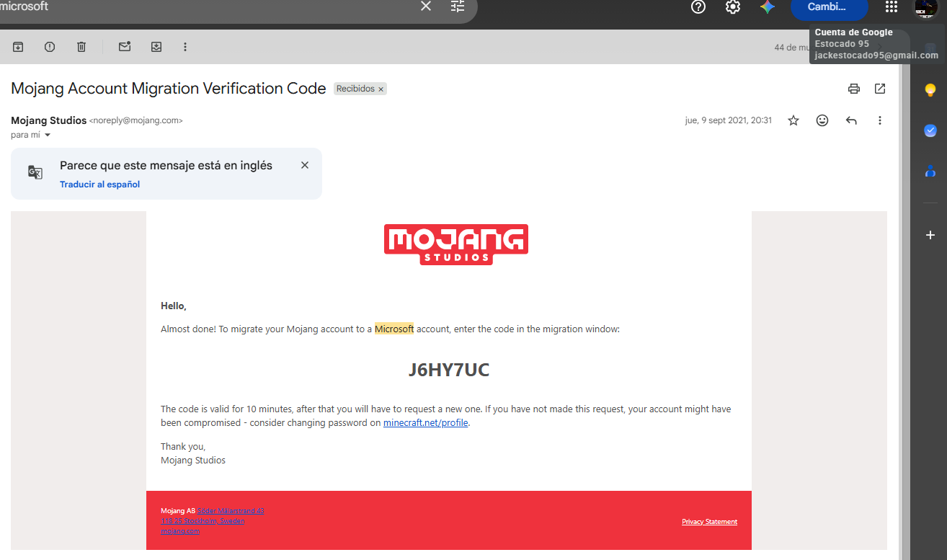
Task: Click the Mojang Studios logo image
Action: pos(456,244)
